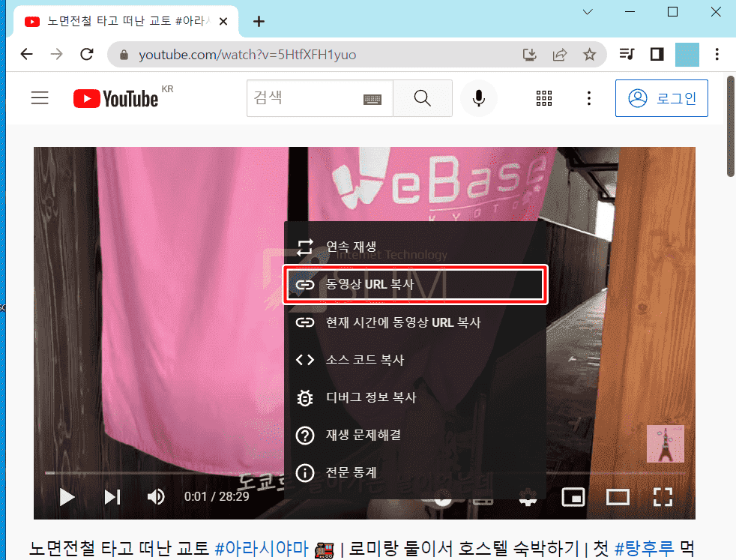
Task: Open the on-screen keyboard icon in search
Action: point(372,99)
